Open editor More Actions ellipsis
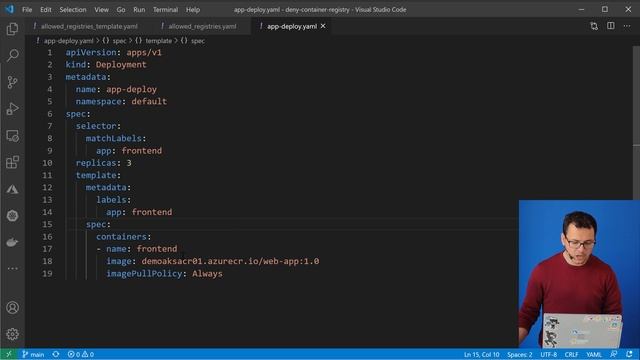The width and height of the screenshot is (640, 360). [627, 26]
